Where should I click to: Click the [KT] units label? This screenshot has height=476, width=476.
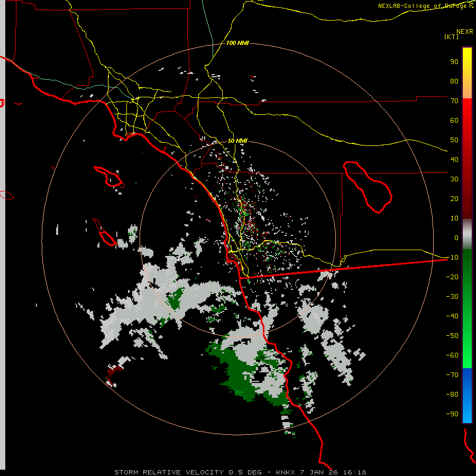451,36
